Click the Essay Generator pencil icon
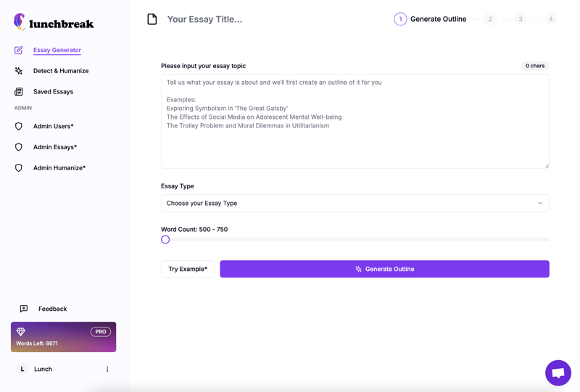580x392 pixels. (x=19, y=50)
